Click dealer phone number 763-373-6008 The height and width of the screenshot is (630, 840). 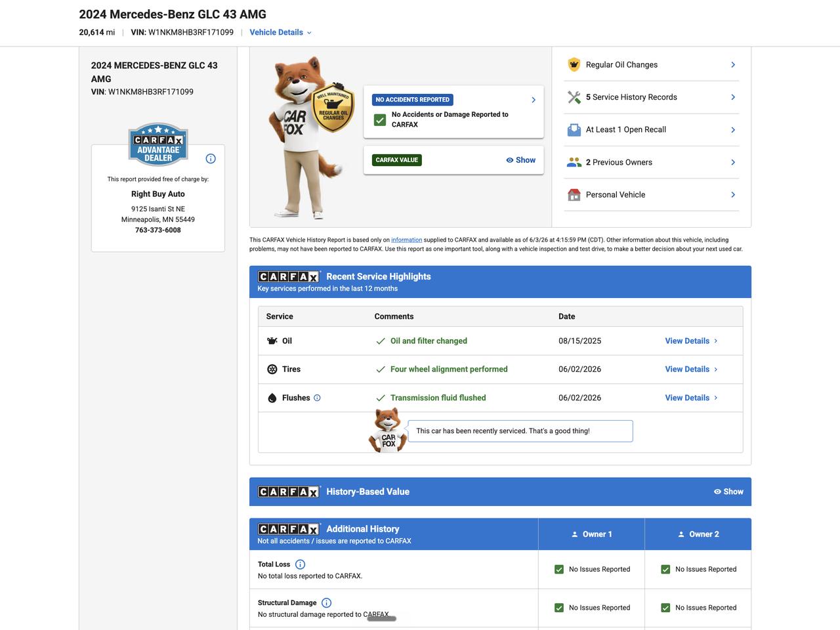(x=158, y=230)
